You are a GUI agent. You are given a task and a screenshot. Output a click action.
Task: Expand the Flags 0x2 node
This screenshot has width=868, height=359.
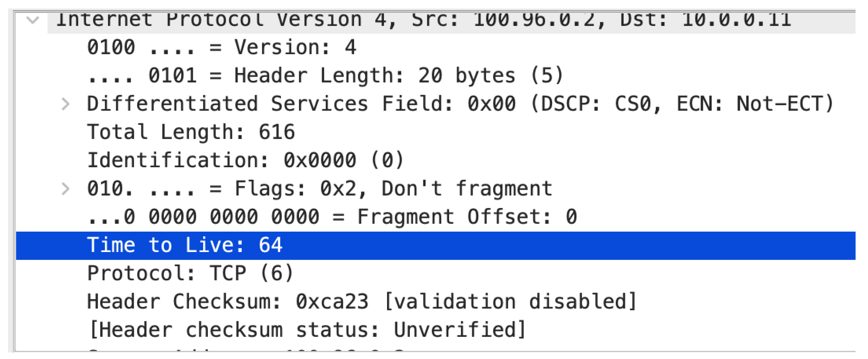[x=65, y=189]
